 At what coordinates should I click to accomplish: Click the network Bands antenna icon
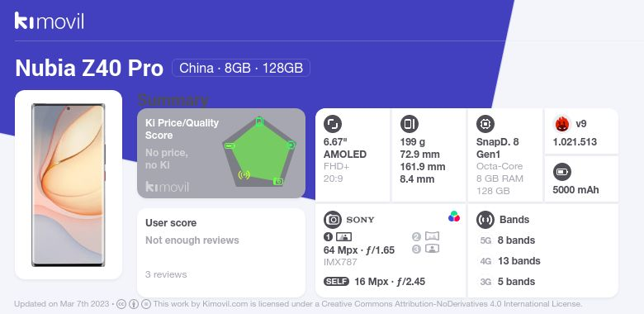coord(485,220)
